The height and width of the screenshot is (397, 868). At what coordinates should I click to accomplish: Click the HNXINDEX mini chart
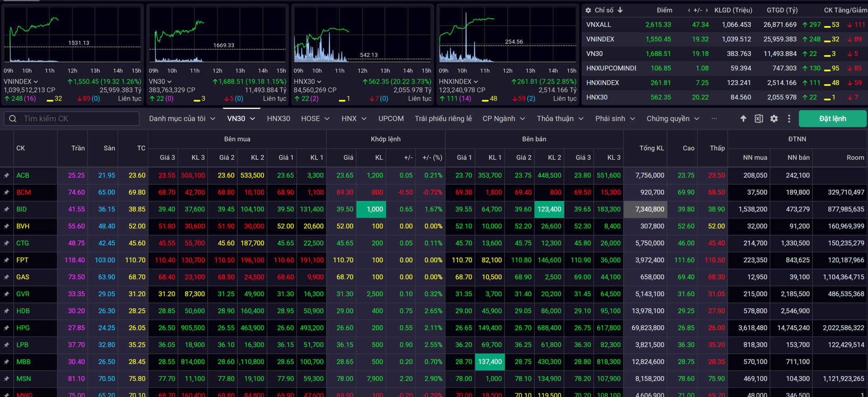click(508, 35)
